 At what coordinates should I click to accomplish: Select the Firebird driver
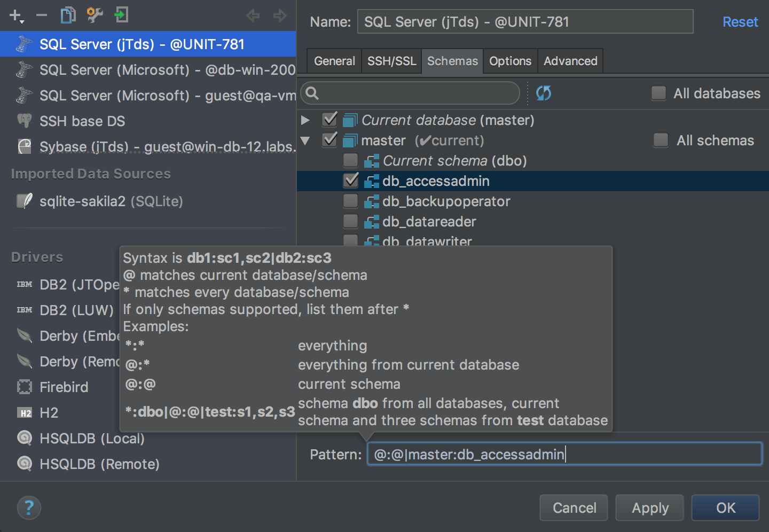(64, 387)
